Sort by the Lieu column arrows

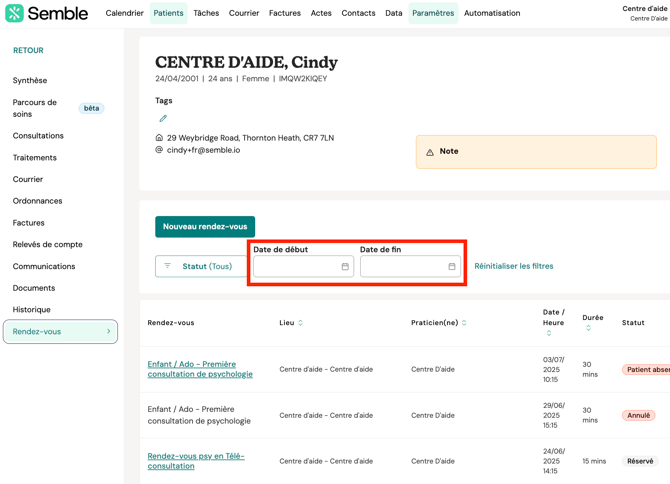300,323
